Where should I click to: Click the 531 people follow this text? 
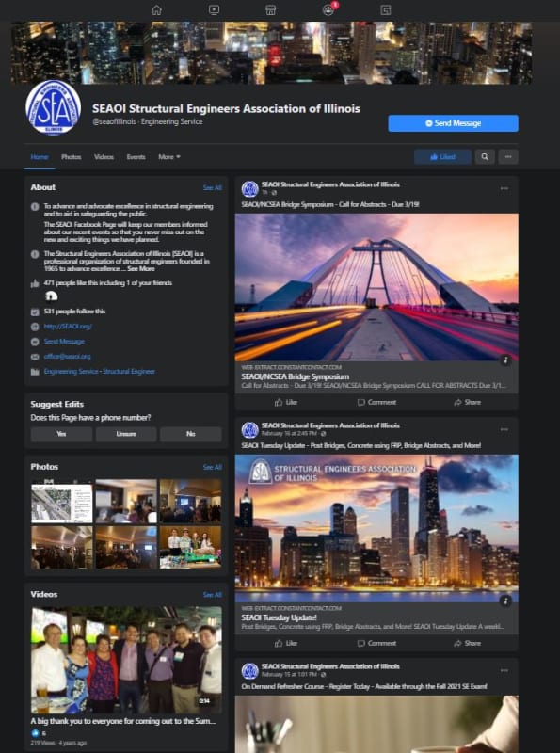[x=74, y=312]
